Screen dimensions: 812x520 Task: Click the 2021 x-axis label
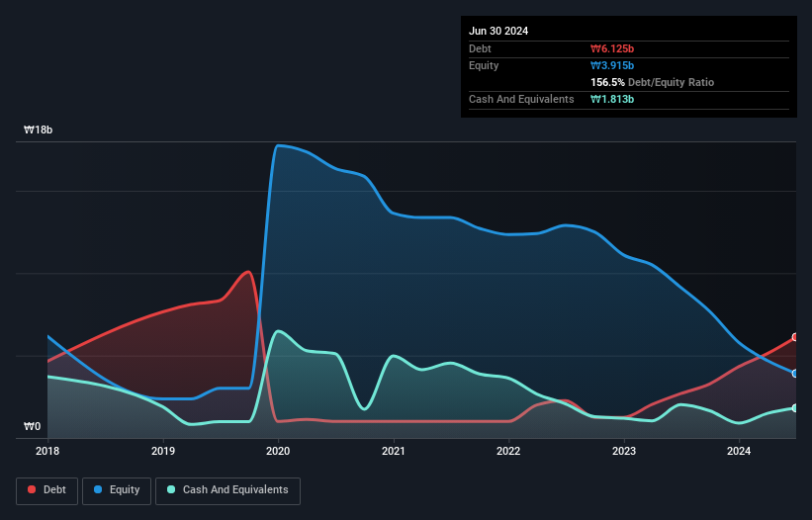(394, 451)
